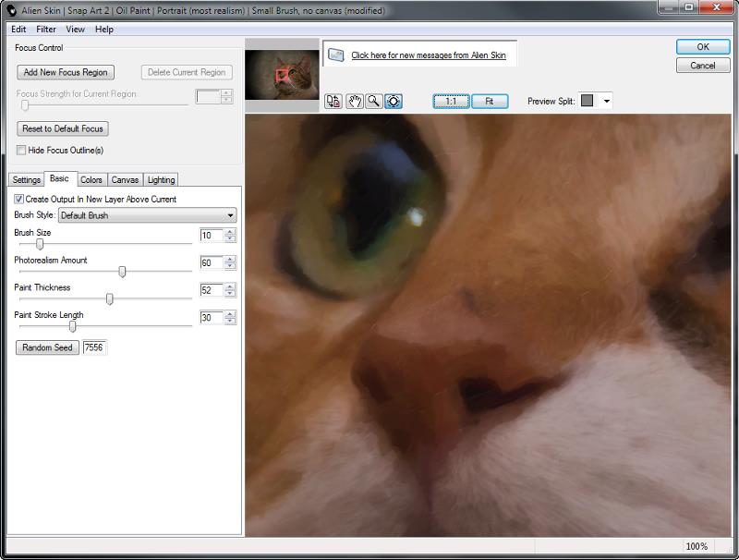
Task: Switch to the Canvas tab
Action: tap(125, 179)
